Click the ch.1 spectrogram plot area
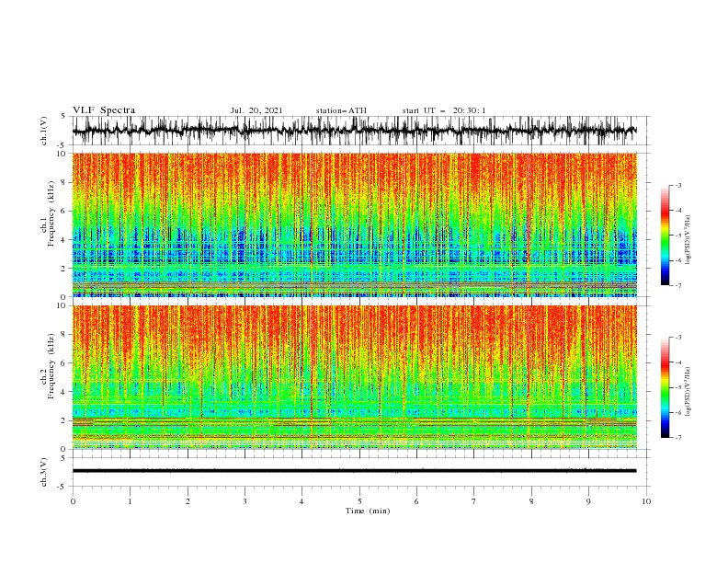The image size is (728, 563). pyautogui.click(x=354, y=224)
